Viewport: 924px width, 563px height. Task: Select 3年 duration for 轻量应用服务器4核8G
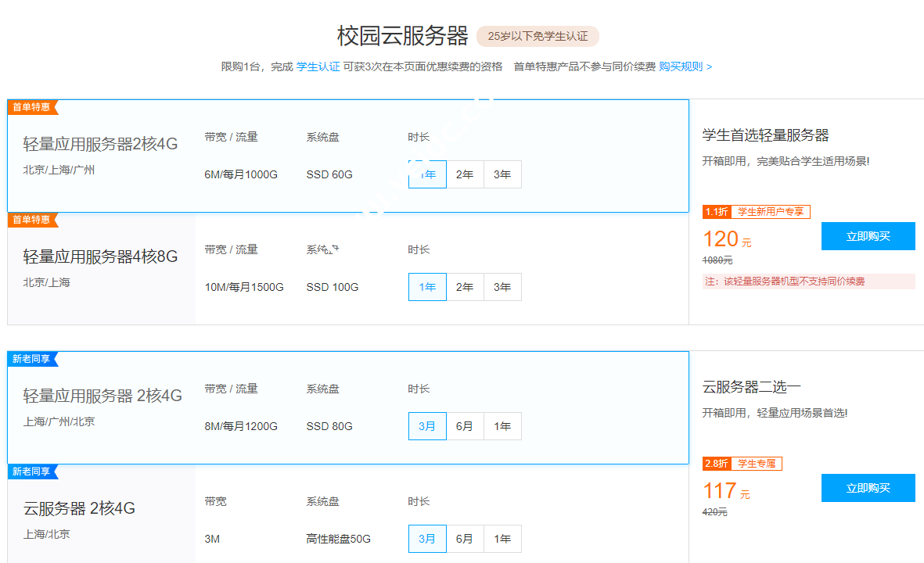502,286
